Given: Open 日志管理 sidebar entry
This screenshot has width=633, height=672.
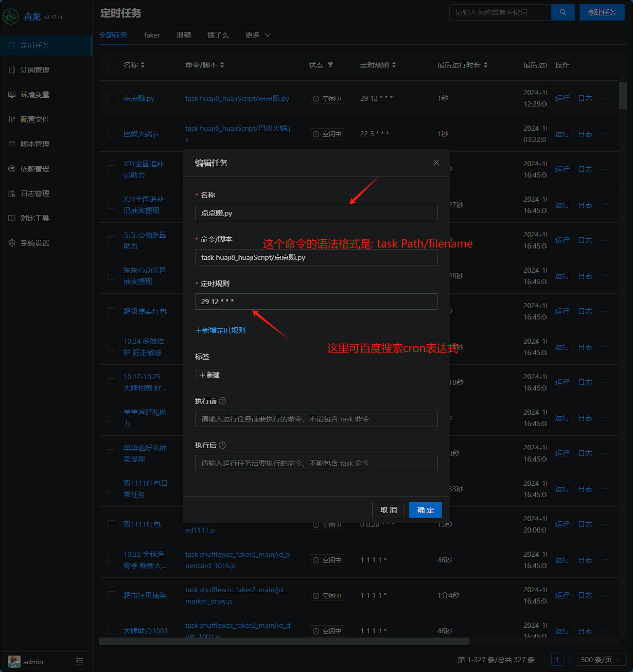Looking at the screenshot, I should [x=35, y=193].
